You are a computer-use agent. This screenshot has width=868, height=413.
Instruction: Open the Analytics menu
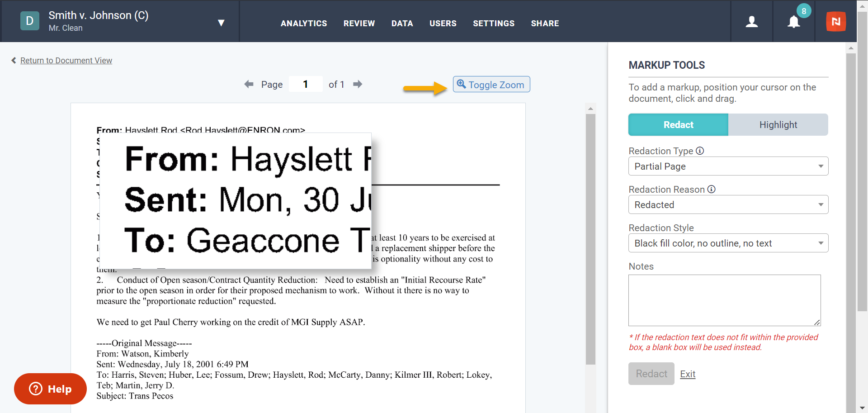304,24
